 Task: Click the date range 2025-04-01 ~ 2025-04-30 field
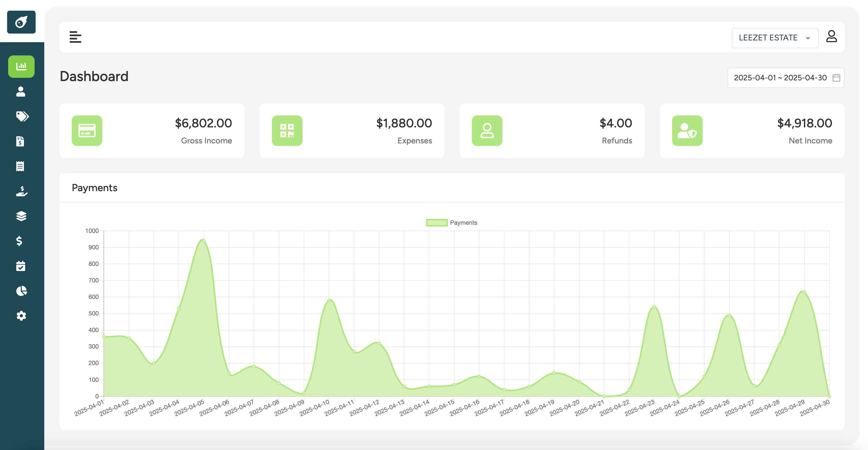click(x=786, y=78)
